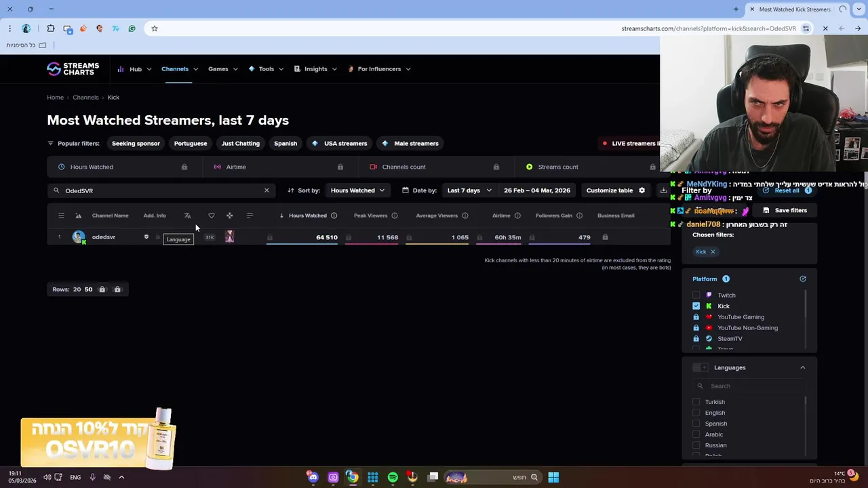Open the Tools dropdown menu
The height and width of the screenshot is (488, 868).
coord(266,69)
